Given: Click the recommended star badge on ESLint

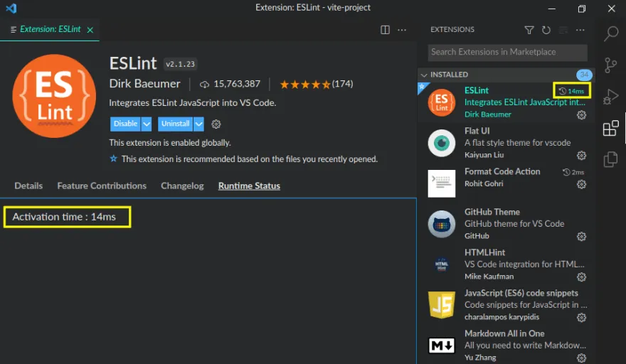Looking at the screenshot, I should (x=422, y=87).
